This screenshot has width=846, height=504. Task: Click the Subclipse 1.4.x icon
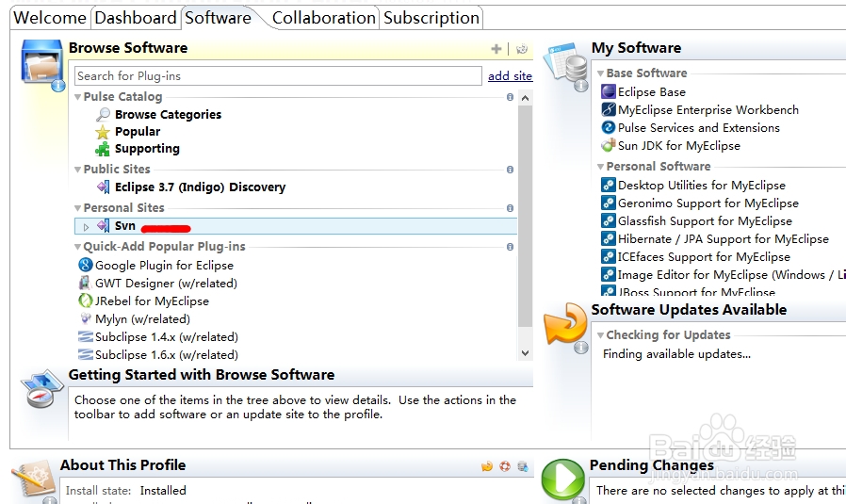[x=85, y=336]
